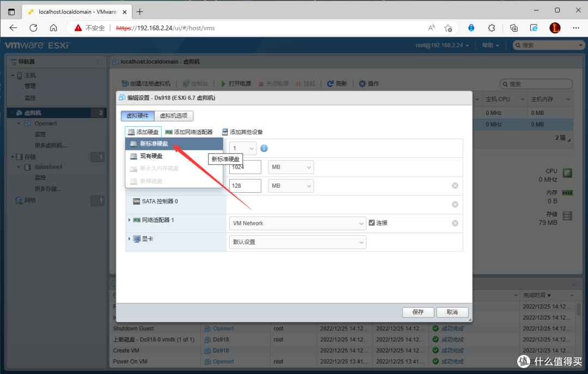Click the 添加网络适配器 icon button
588x374 pixels.
tap(169, 132)
